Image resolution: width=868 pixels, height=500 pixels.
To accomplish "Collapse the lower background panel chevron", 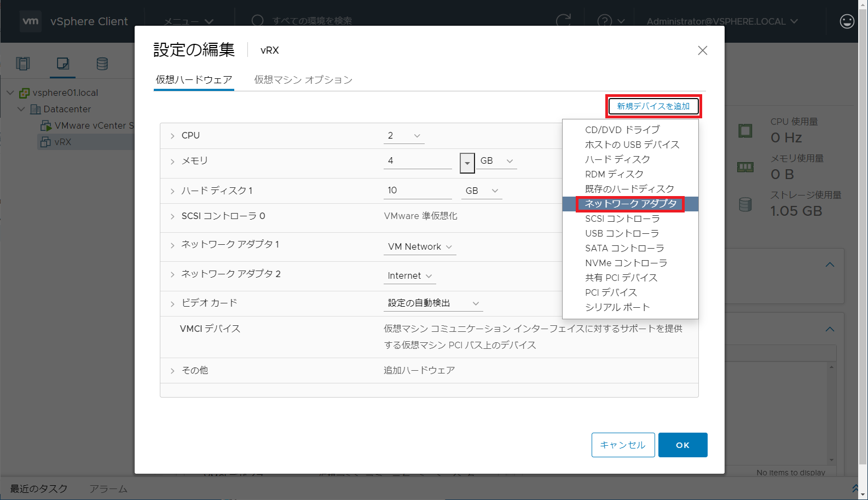I will point(830,329).
